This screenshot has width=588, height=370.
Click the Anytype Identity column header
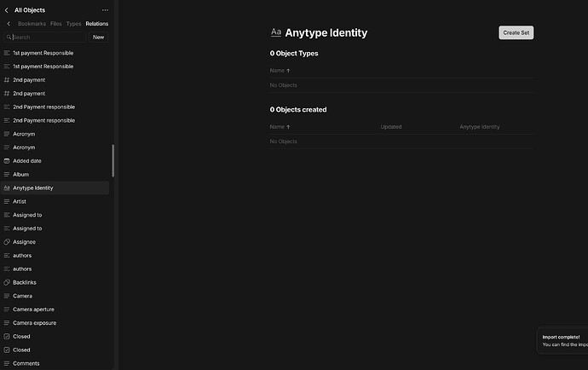point(480,127)
